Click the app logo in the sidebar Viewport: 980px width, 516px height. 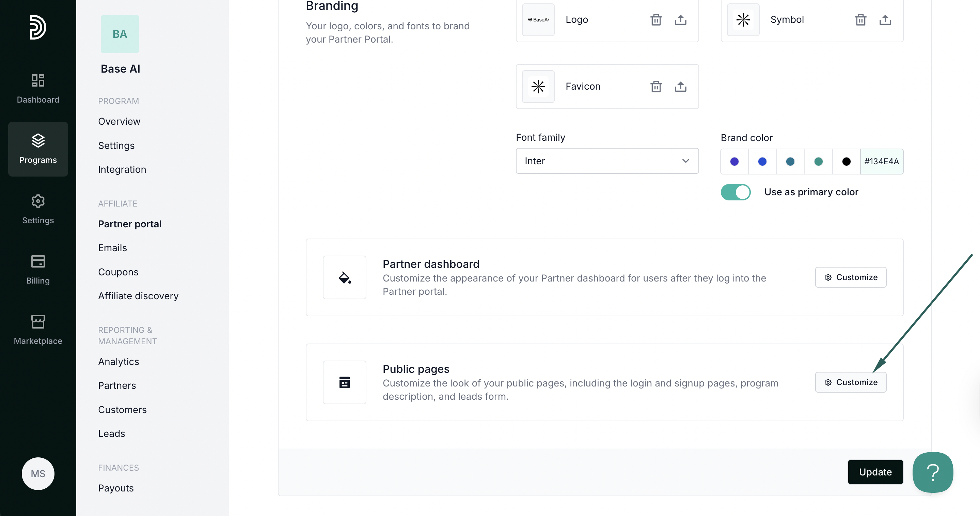pos(38,27)
